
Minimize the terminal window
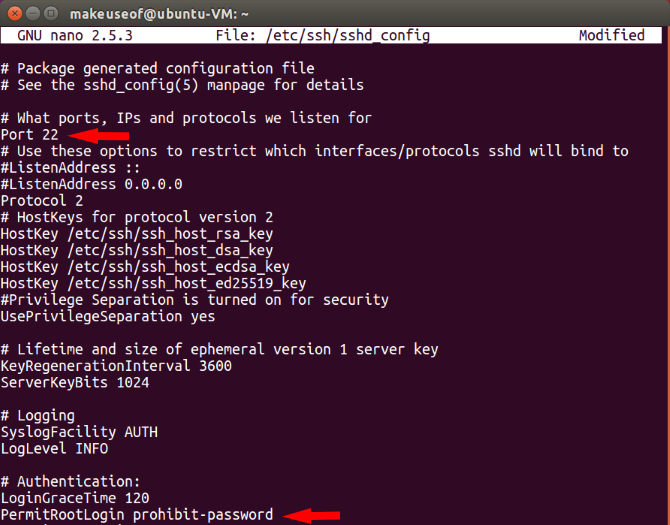[x=31, y=12]
